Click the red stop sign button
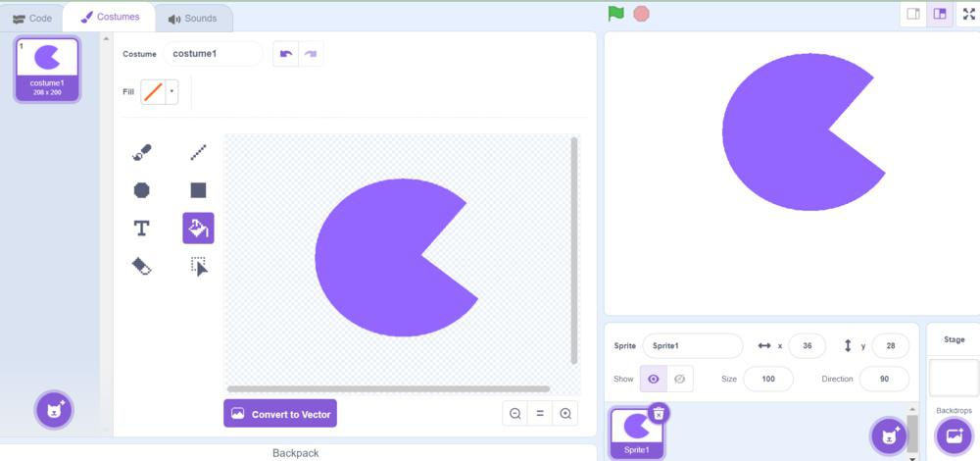This screenshot has width=980, height=461. click(641, 14)
